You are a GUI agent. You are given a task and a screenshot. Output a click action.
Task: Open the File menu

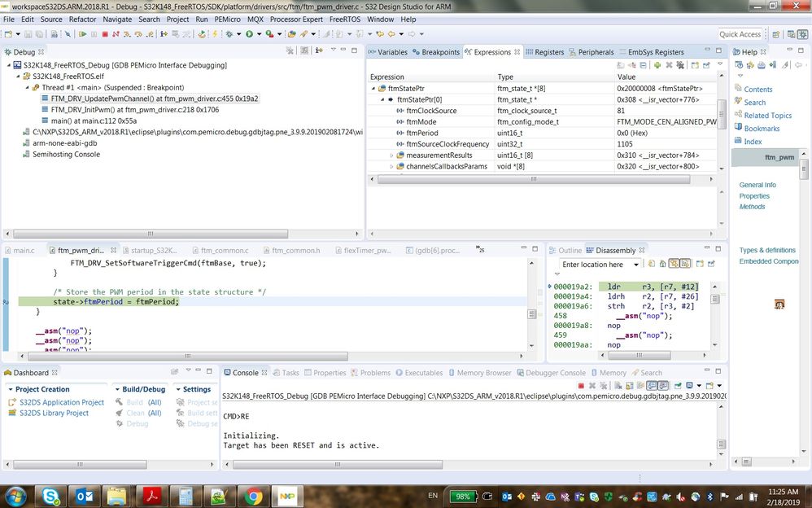(9, 20)
